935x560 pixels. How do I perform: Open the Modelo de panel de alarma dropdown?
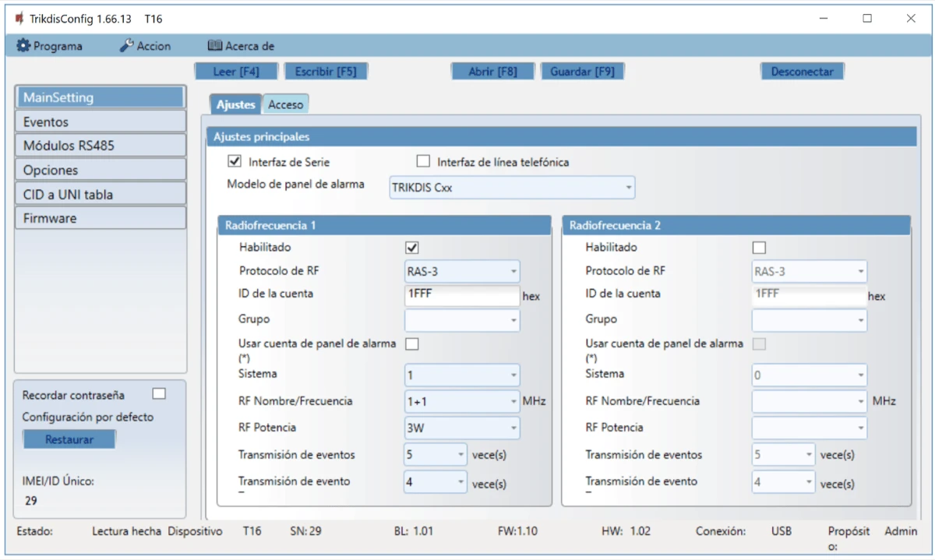512,187
